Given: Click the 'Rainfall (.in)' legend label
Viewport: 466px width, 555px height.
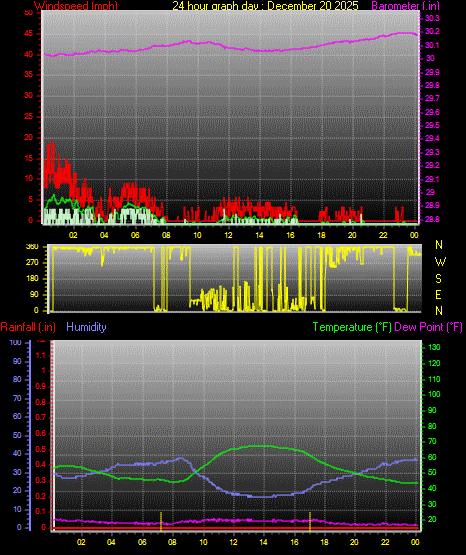Looking at the screenshot, I should click(x=28, y=327).
